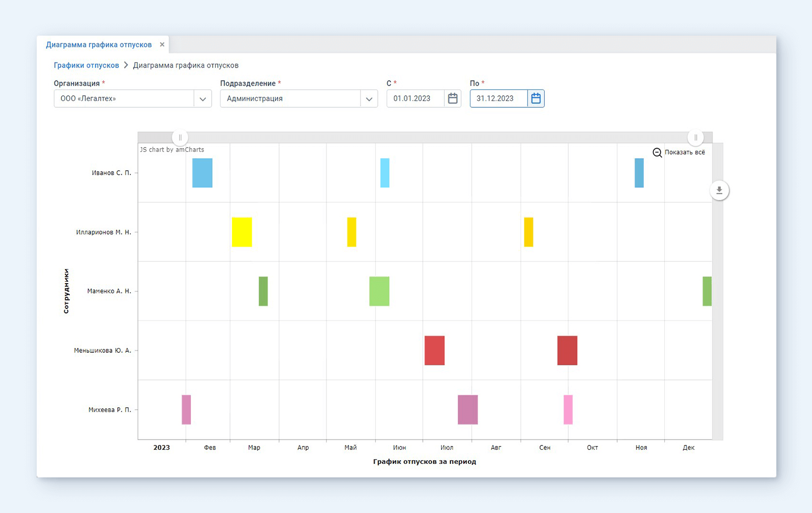Select Иванов's November vacation bar

pyautogui.click(x=639, y=173)
